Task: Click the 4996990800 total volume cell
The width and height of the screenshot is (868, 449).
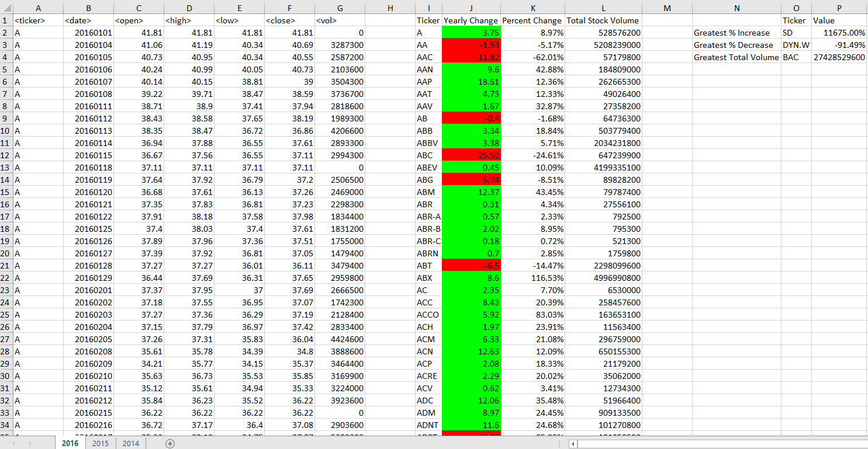Action: pos(603,278)
